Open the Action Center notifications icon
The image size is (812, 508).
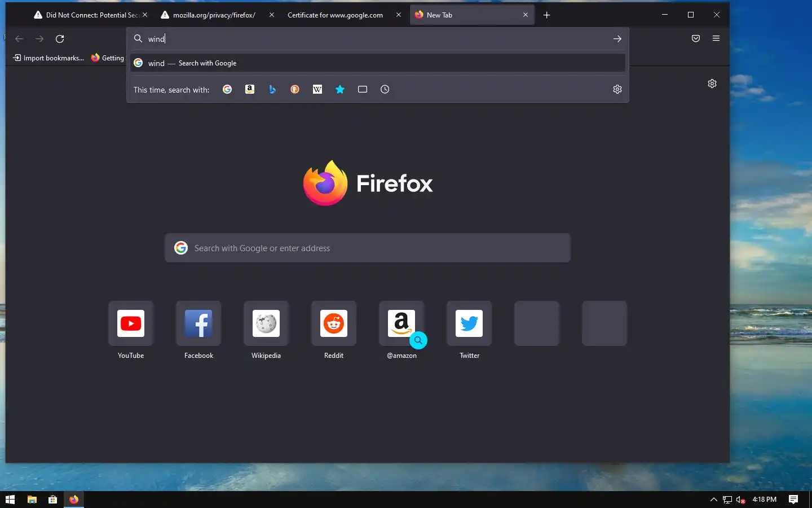point(793,500)
